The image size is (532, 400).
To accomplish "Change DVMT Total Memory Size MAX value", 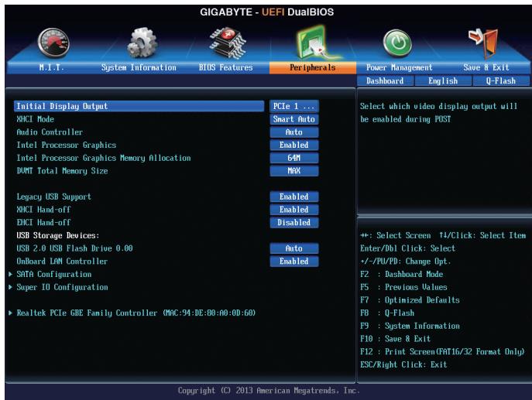I will (294, 170).
